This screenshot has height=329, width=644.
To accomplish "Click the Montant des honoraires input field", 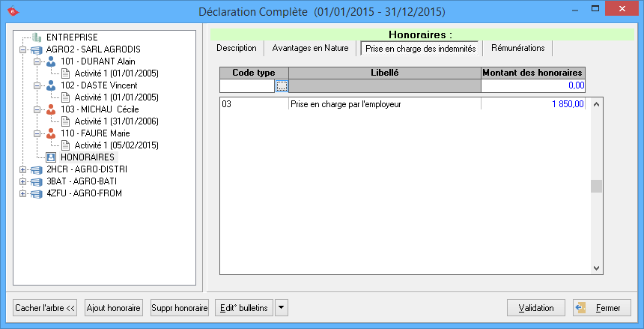I will 532,86.
